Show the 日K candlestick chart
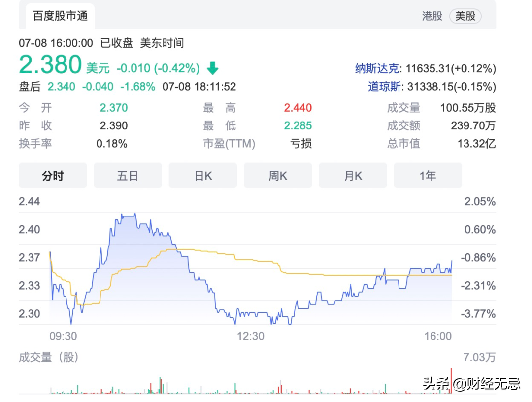Screen dimensions: 532x402 [x=202, y=176]
